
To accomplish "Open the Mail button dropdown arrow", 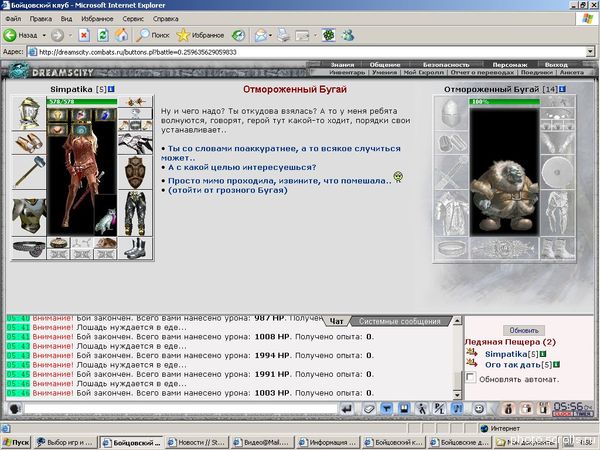I will [271, 35].
